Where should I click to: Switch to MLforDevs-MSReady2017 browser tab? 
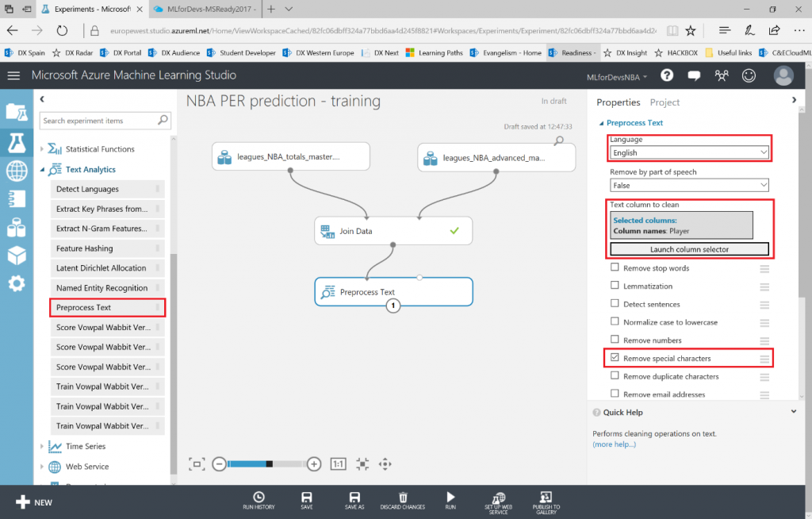click(205, 9)
